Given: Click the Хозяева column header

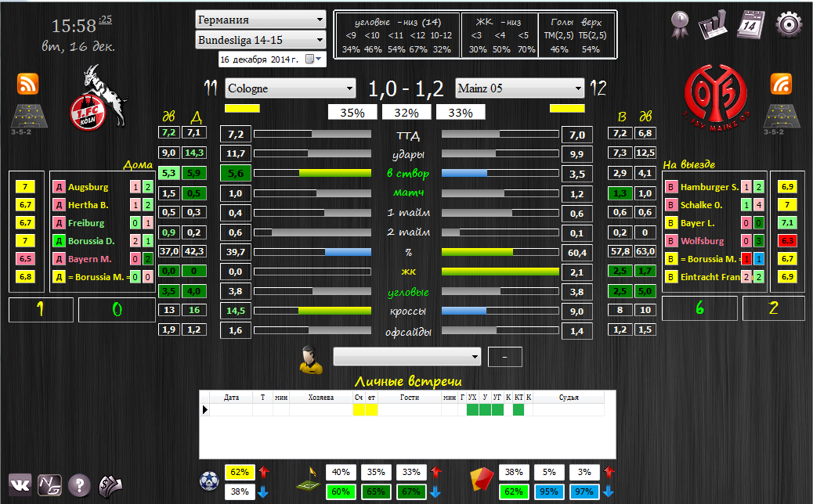Looking at the screenshot, I should point(320,398).
